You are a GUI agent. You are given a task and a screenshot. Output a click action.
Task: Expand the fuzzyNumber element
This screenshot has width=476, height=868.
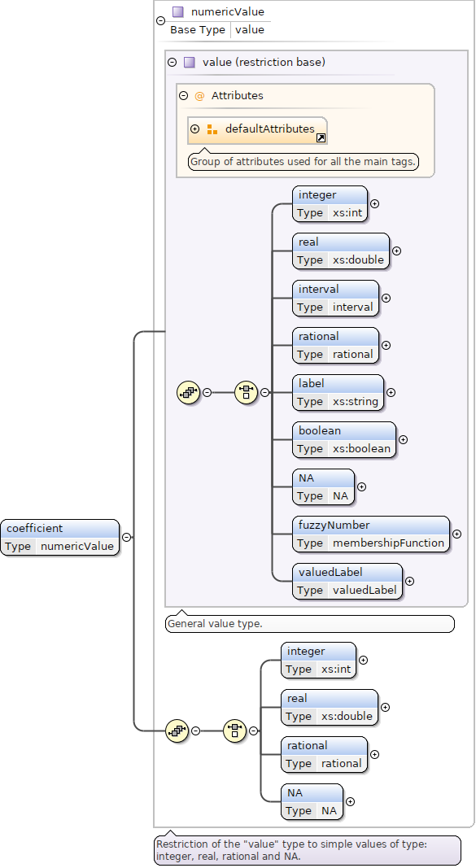pos(457,534)
